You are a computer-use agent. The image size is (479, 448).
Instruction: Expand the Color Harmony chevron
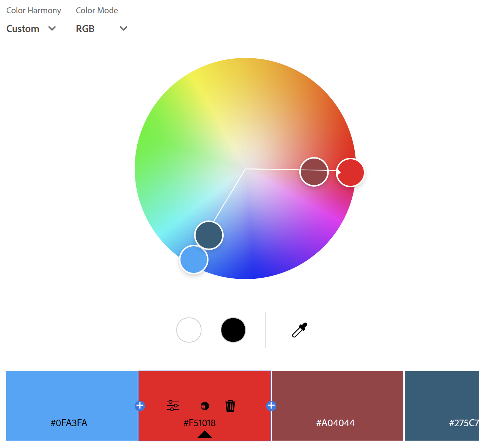coord(52,28)
